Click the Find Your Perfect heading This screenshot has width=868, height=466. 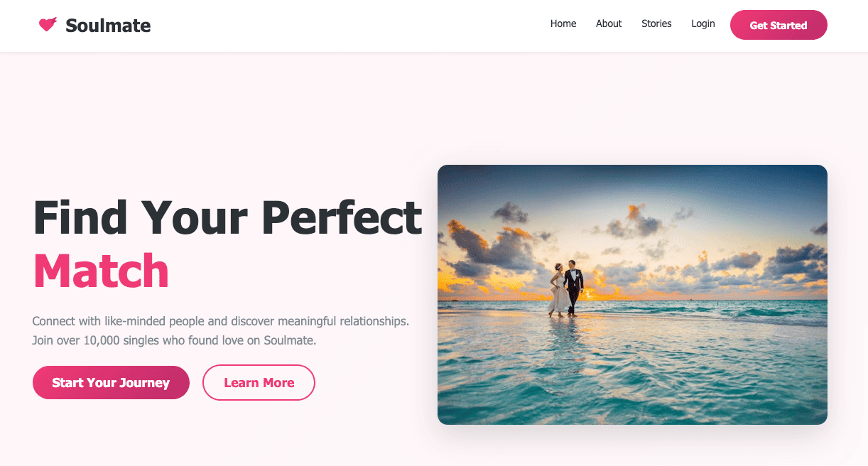tap(228, 217)
